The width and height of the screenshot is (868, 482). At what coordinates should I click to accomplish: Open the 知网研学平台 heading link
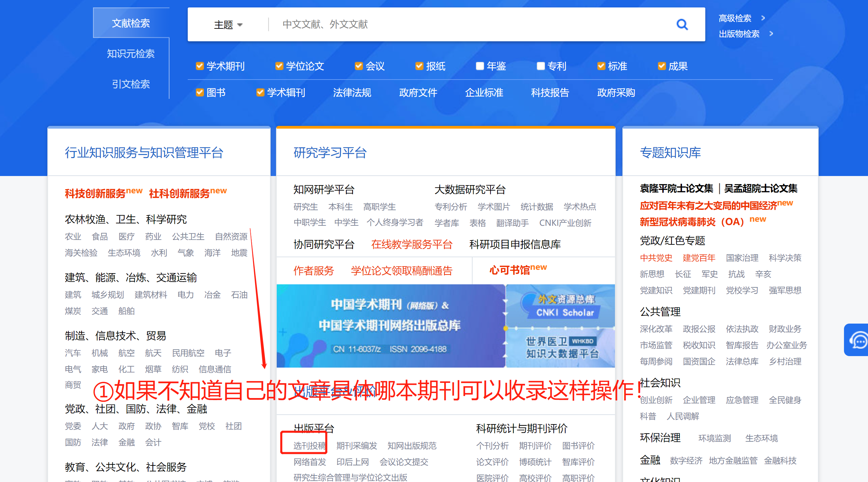(x=324, y=190)
